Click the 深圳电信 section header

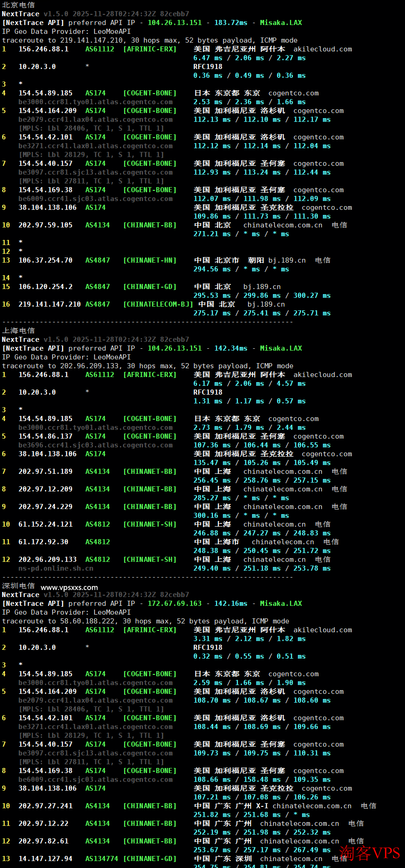[19, 586]
